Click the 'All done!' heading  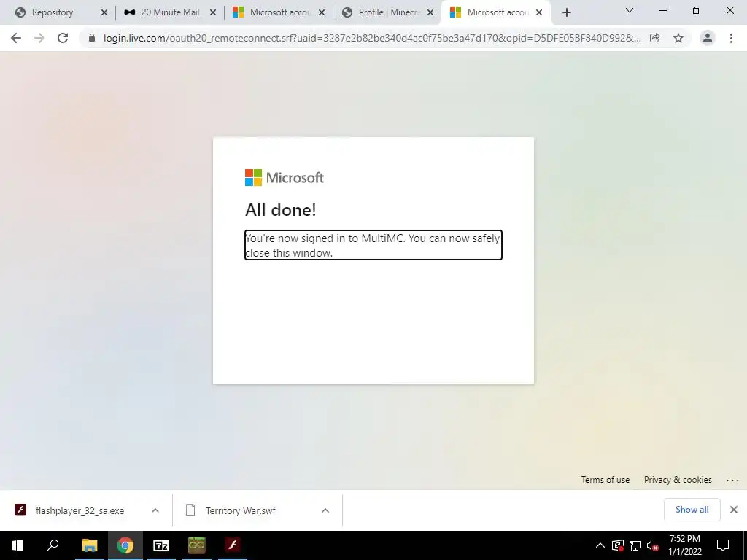coord(281,209)
